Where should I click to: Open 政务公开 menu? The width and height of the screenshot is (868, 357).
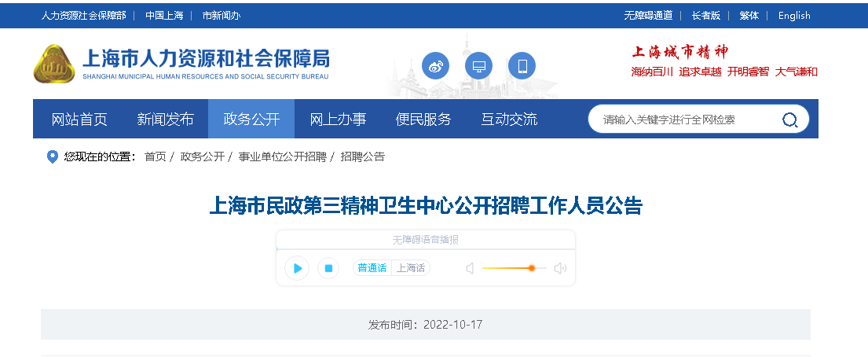point(251,120)
